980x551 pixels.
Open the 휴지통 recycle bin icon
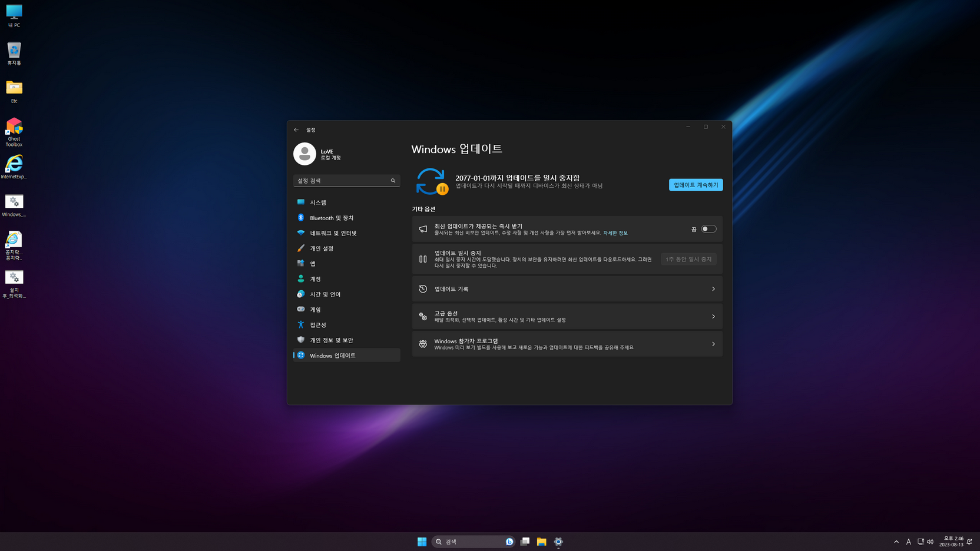coord(14,54)
